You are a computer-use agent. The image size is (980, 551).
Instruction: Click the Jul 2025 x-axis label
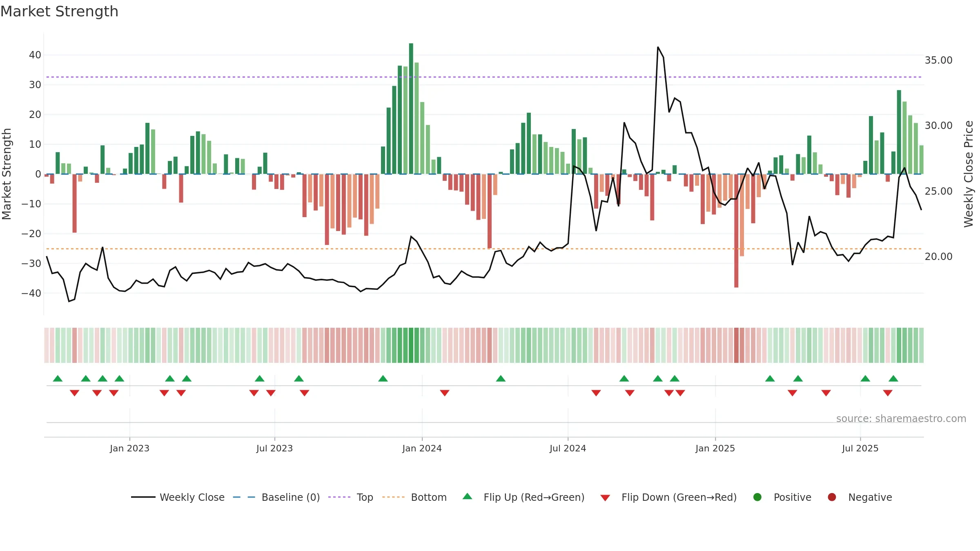tap(860, 448)
